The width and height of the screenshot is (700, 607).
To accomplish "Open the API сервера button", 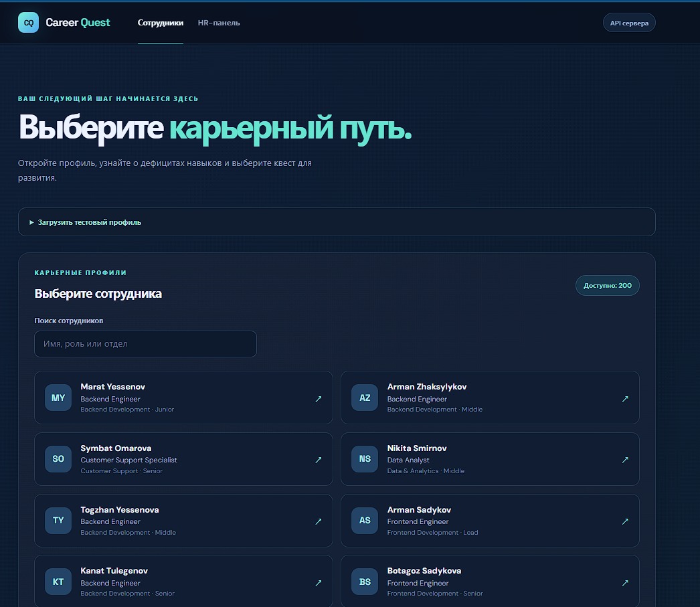I will pyautogui.click(x=629, y=23).
